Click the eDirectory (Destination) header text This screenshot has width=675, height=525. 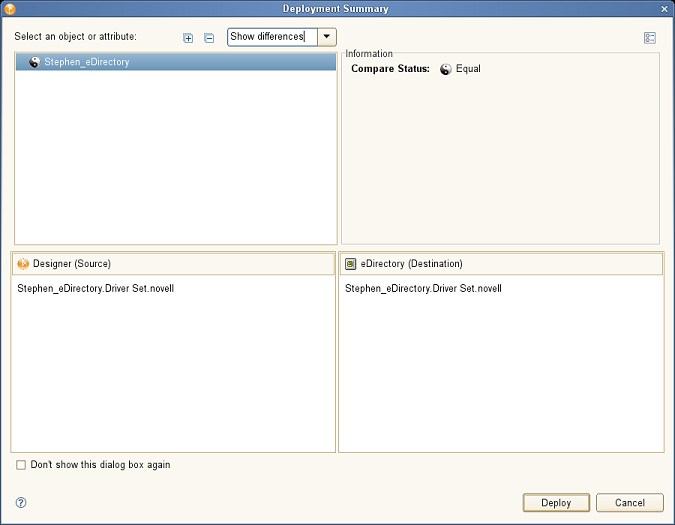(x=412, y=264)
